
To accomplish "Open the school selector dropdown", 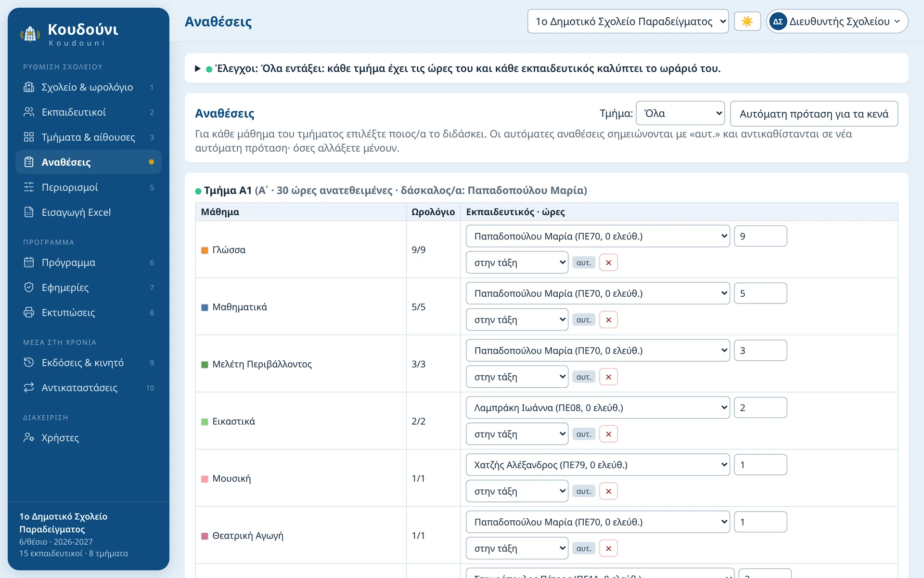I will pyautogui.click(x=628, y=22).
